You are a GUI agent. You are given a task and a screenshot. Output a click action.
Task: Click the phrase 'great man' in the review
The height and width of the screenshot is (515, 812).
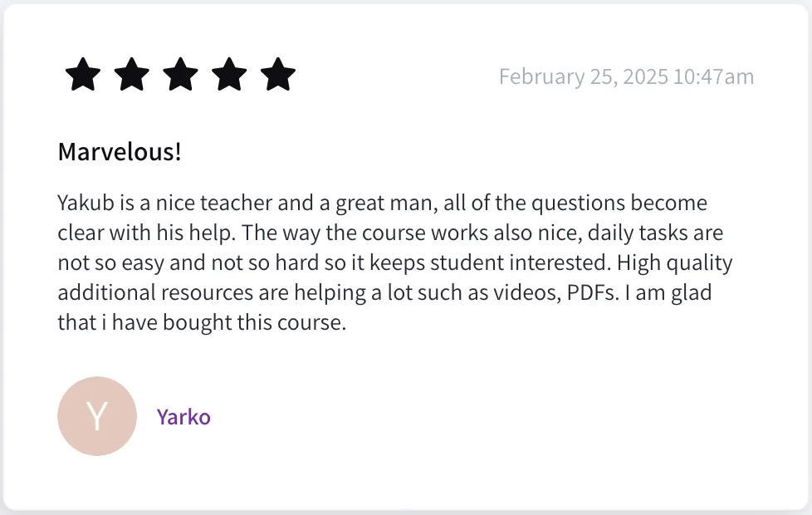384,204
